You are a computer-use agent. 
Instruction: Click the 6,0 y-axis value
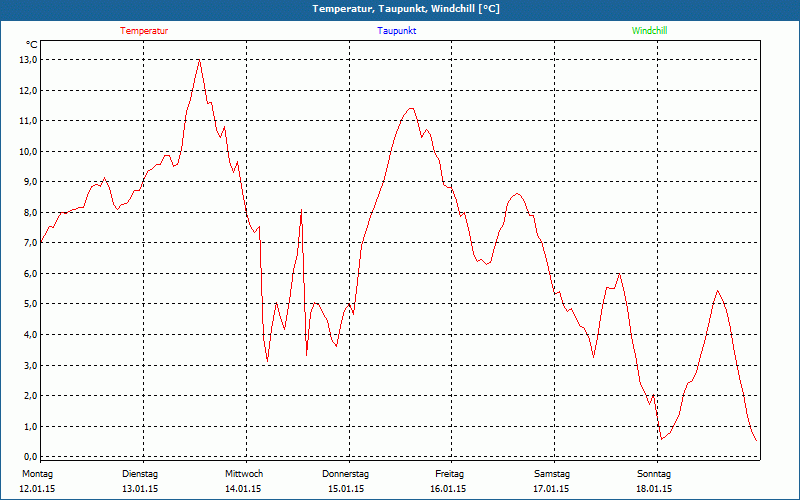point(31,273)
